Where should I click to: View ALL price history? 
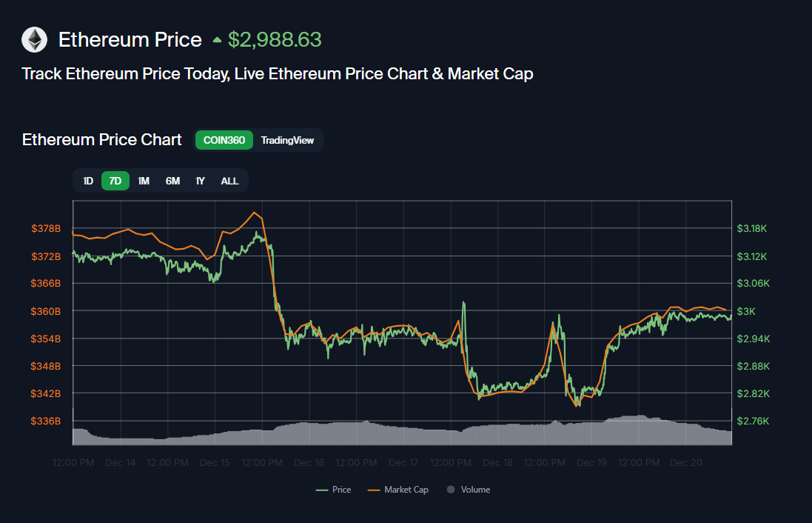tap(229, 180)
